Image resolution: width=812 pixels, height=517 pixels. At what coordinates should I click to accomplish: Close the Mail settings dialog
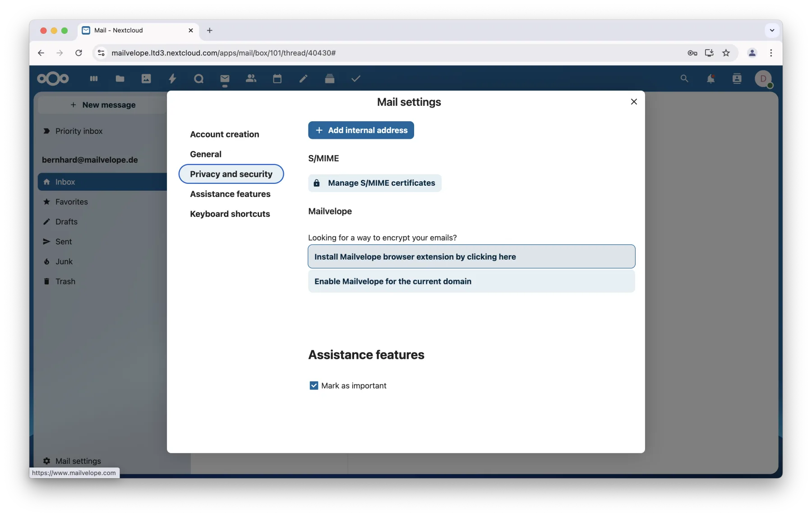tap(634, 102)
